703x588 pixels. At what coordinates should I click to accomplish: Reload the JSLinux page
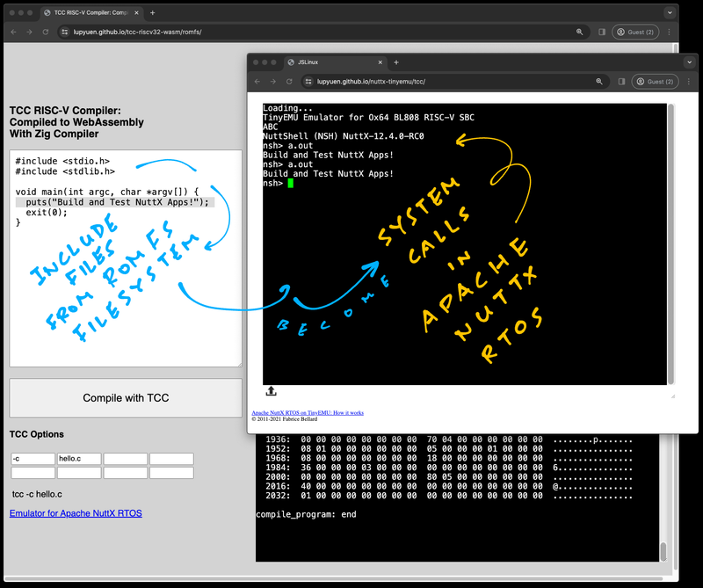coord(290,82)
